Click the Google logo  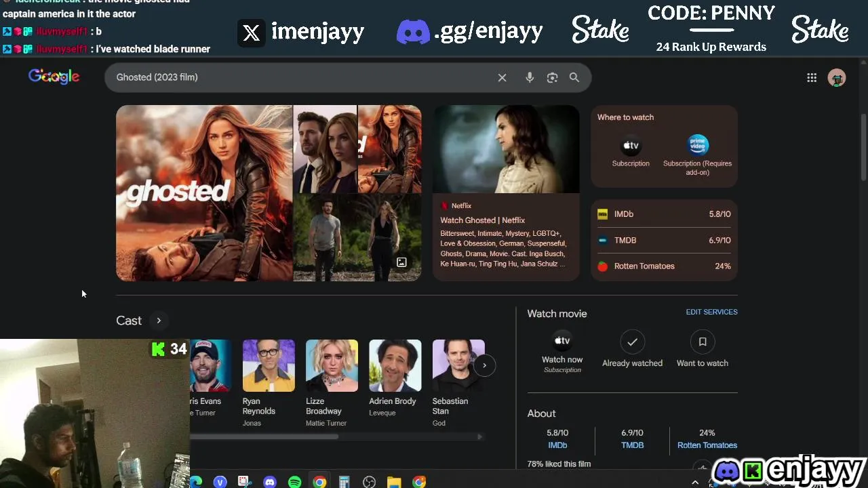click(54, 77)
